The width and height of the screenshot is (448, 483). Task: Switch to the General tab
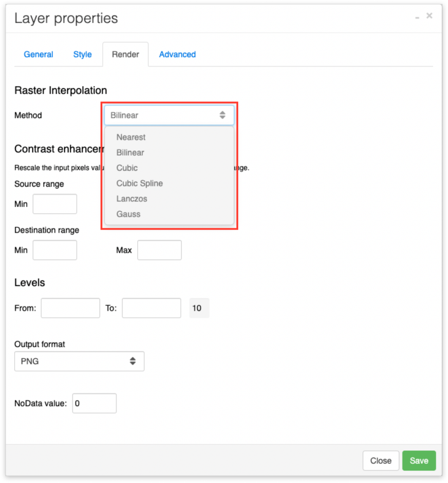point(38,54)
